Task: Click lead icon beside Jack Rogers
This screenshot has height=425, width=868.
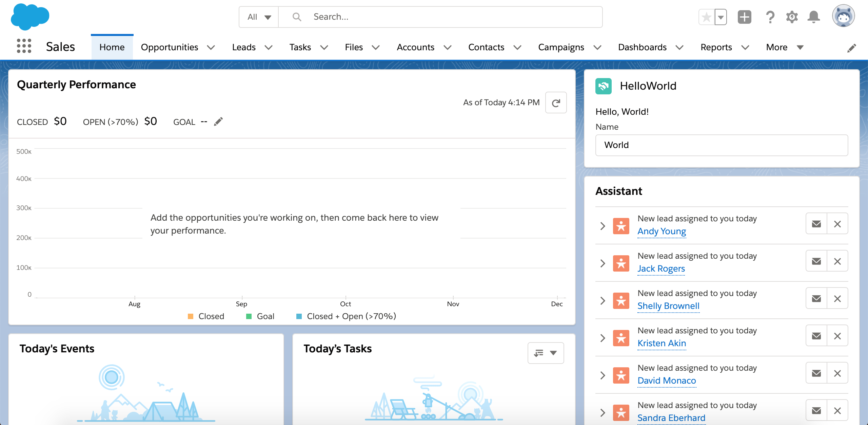Action: (621, 263)
